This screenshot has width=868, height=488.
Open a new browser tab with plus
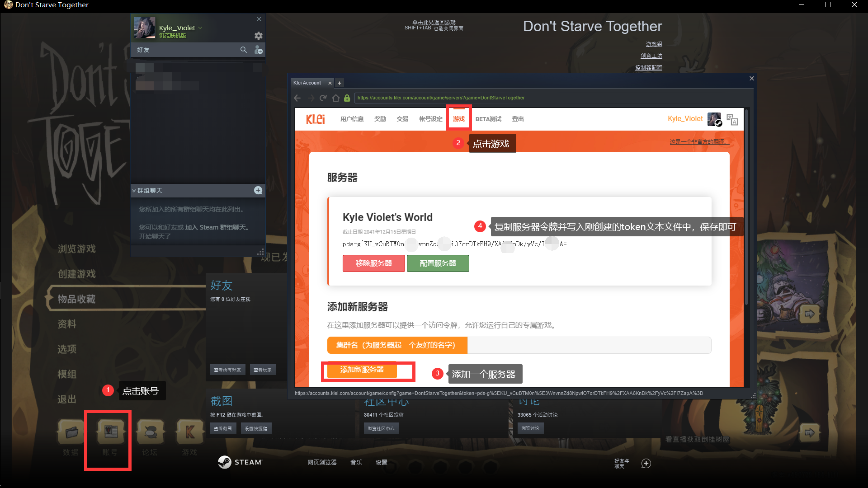[340, 83]
